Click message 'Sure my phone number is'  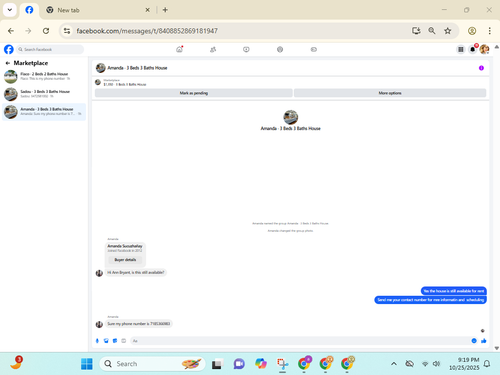click(139, 324)
